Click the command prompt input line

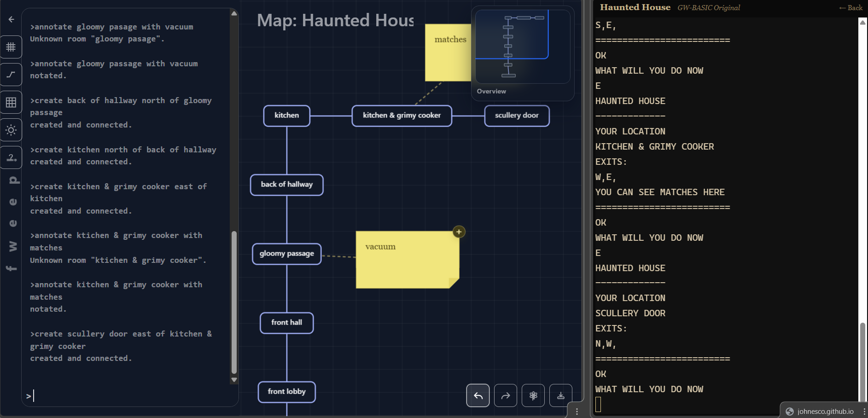[129, 396]
